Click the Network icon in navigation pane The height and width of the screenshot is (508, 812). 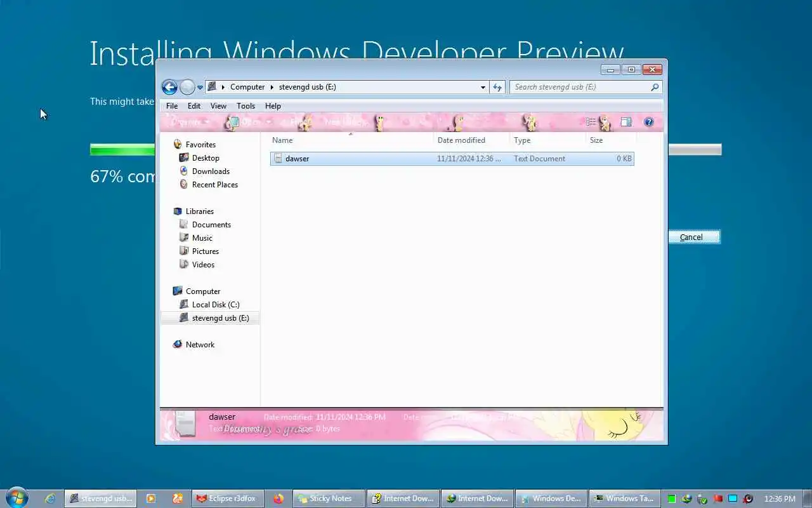(178, 345)
